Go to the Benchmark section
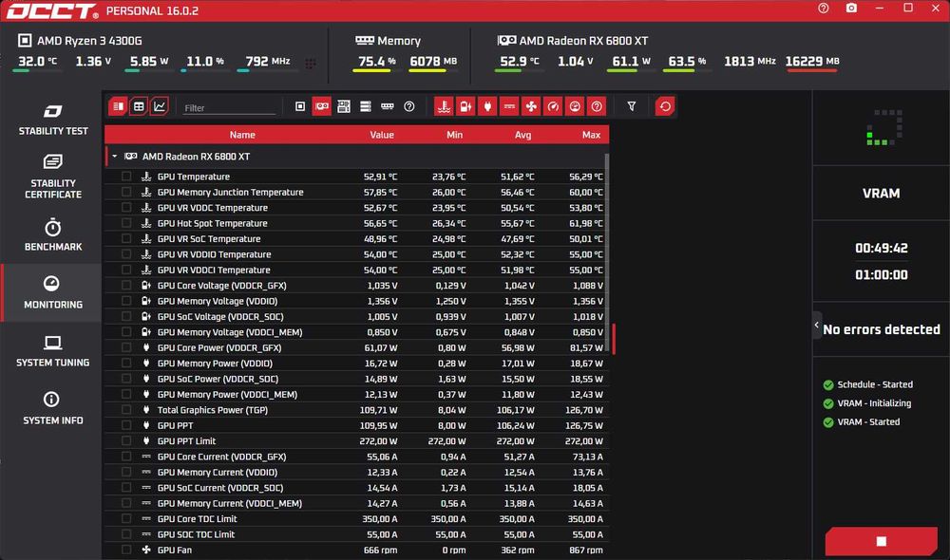 pos(52,234)
